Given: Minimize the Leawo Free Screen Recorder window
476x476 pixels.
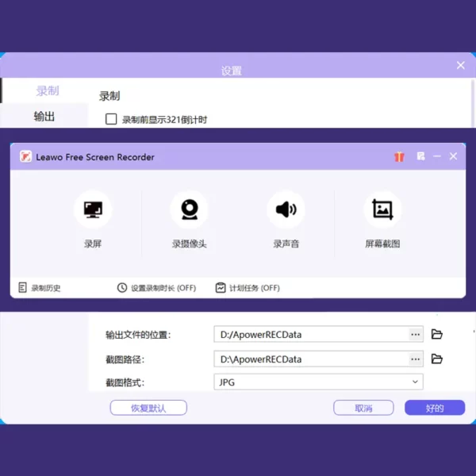Looking at the screenshot, I should pos(437,156).
